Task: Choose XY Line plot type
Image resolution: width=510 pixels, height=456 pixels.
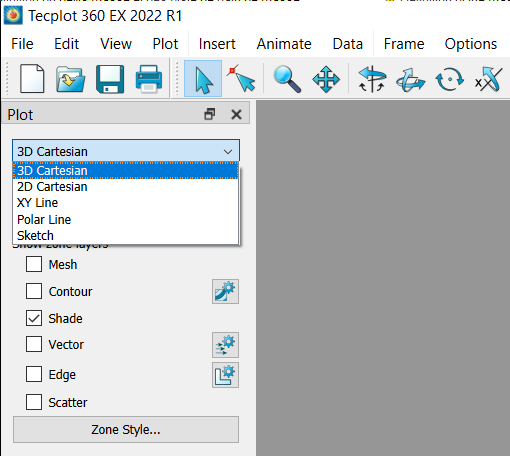Action: (126, 203)
